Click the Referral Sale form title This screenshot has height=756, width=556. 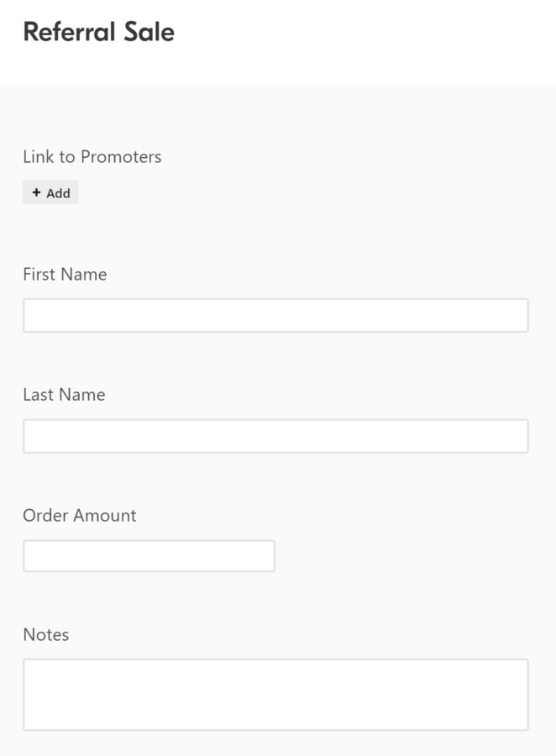[100, 32]
